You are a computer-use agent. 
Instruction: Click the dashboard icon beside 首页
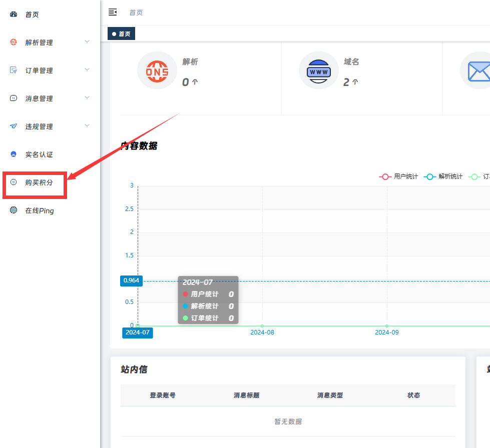[x=14, y=14]
